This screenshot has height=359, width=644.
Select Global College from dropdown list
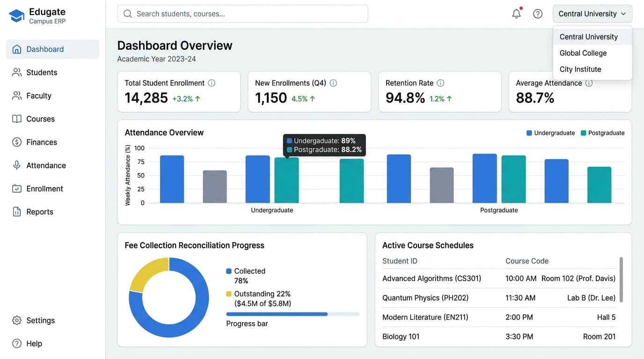coord(593,53)
